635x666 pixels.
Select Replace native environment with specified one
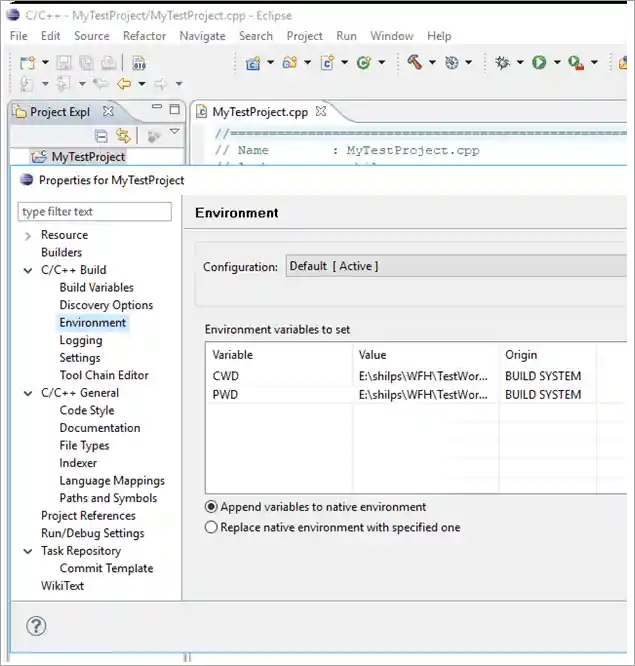coord(333,527)
